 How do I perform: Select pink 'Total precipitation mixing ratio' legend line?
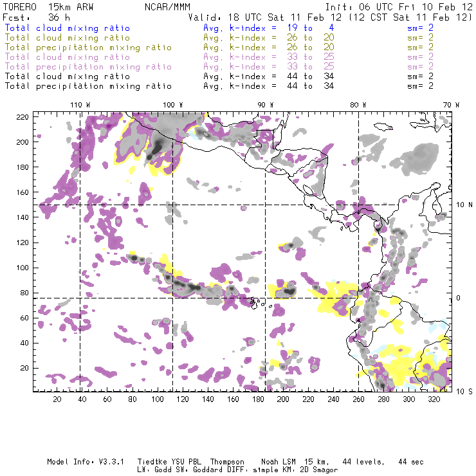click(88, 67)
